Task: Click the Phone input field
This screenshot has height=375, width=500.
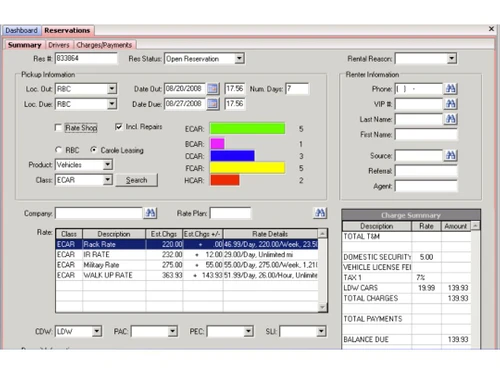Action: point(419,89)
